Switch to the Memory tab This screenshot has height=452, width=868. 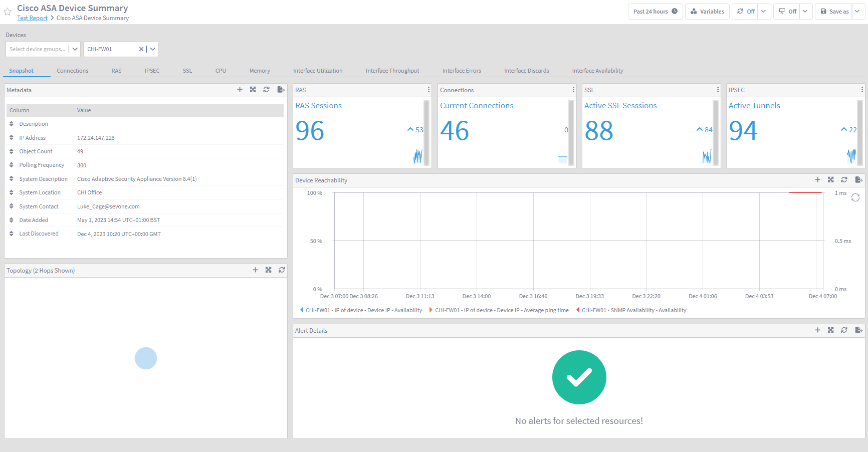point(260,71)
